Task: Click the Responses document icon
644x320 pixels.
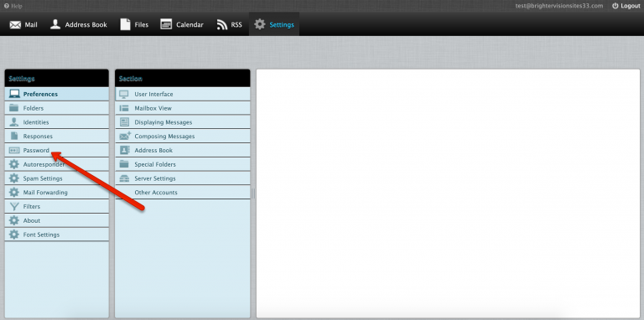Action: tap(14, 136)
